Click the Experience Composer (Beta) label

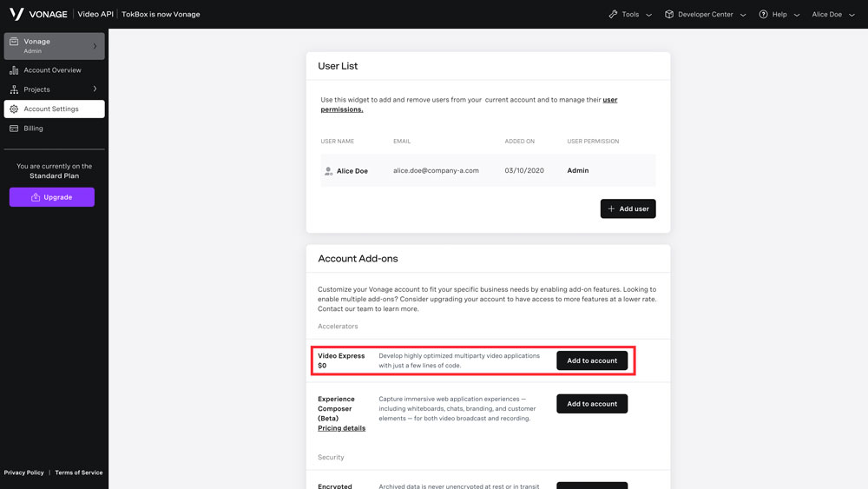pyautogui.click(x=336, y=409)
